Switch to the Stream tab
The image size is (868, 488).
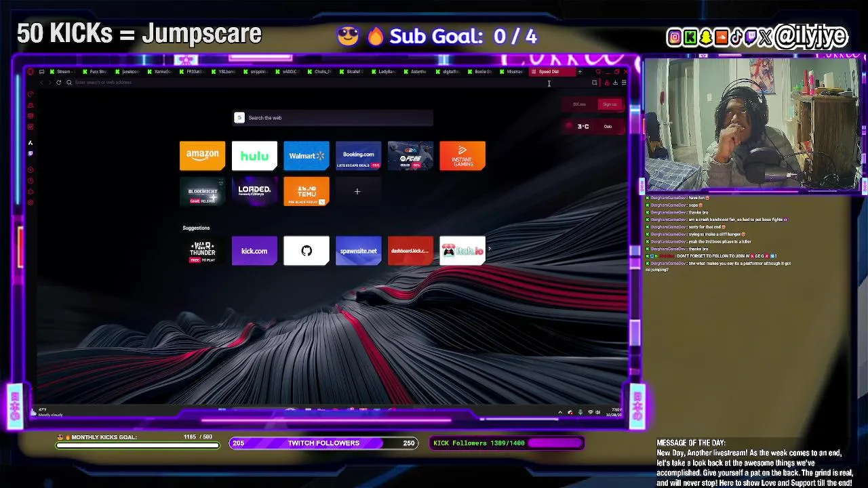[x=62, y=71]
